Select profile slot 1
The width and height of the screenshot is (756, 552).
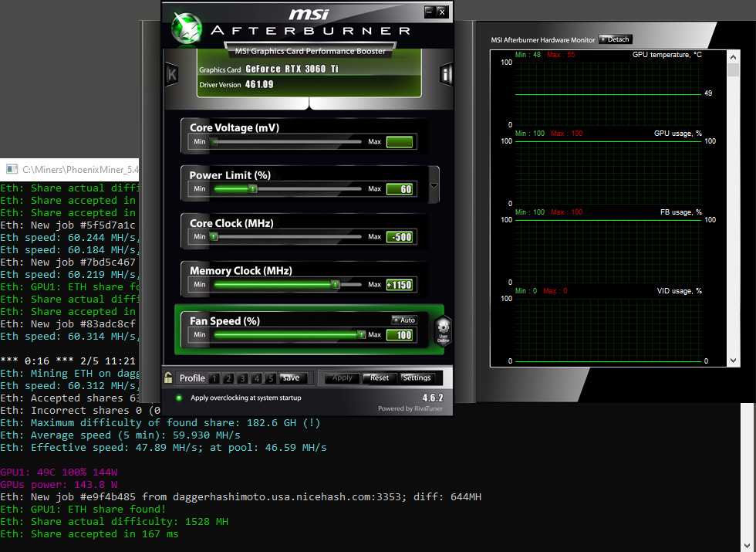pyautogui.click(x=215, y=378)
